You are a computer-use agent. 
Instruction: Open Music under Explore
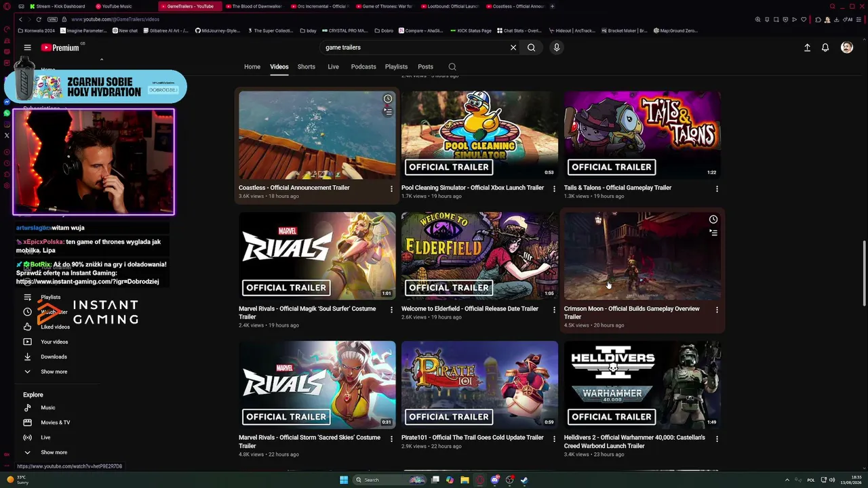pos(47,407)
